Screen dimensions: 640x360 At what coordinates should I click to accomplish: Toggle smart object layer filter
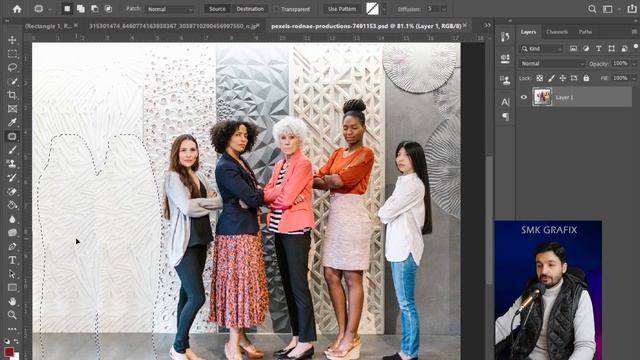[624, 49]
